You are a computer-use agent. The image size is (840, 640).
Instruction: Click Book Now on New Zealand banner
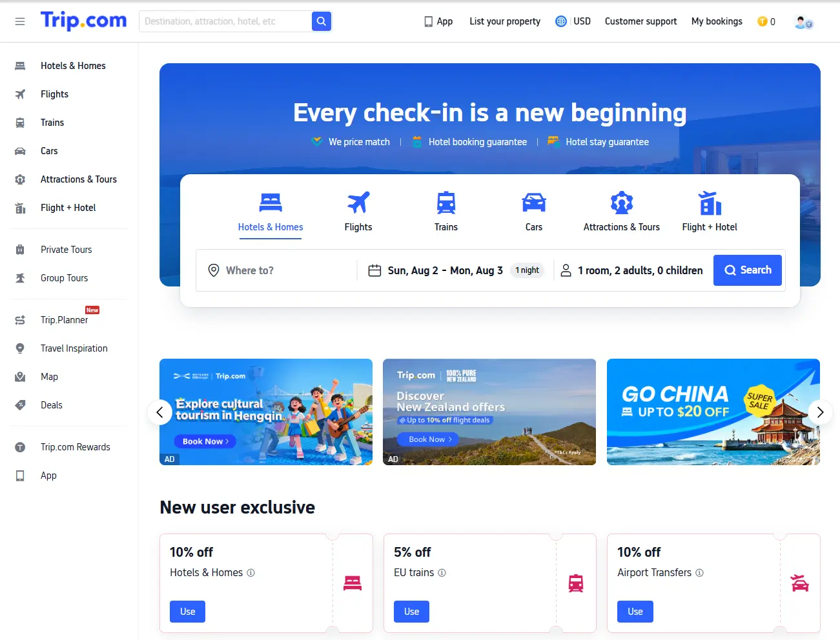pos(427,439)
